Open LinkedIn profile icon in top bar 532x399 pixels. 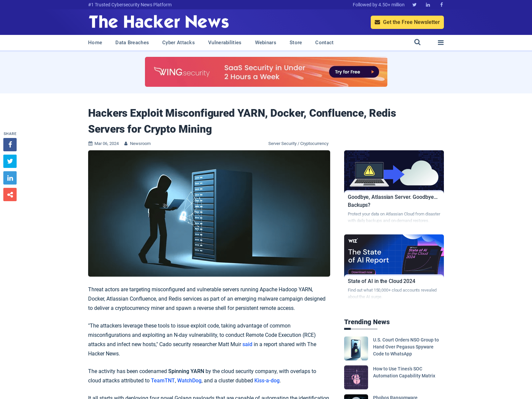tap(428, 5)
